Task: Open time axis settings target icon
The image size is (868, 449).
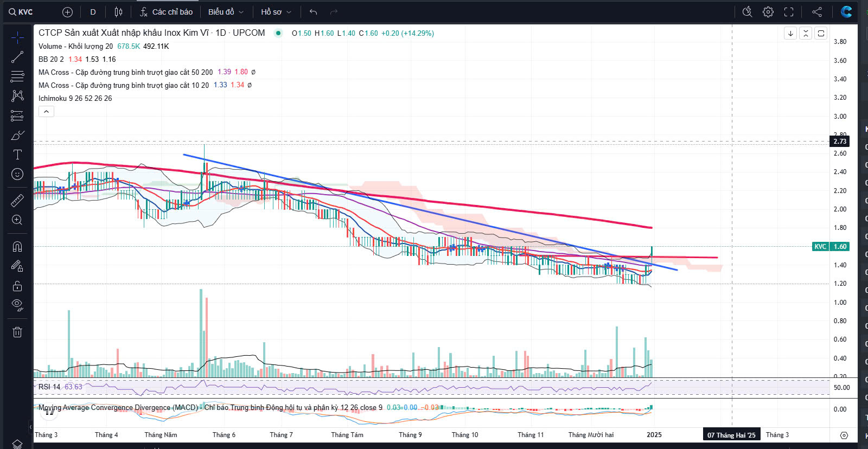Action: 844,435
